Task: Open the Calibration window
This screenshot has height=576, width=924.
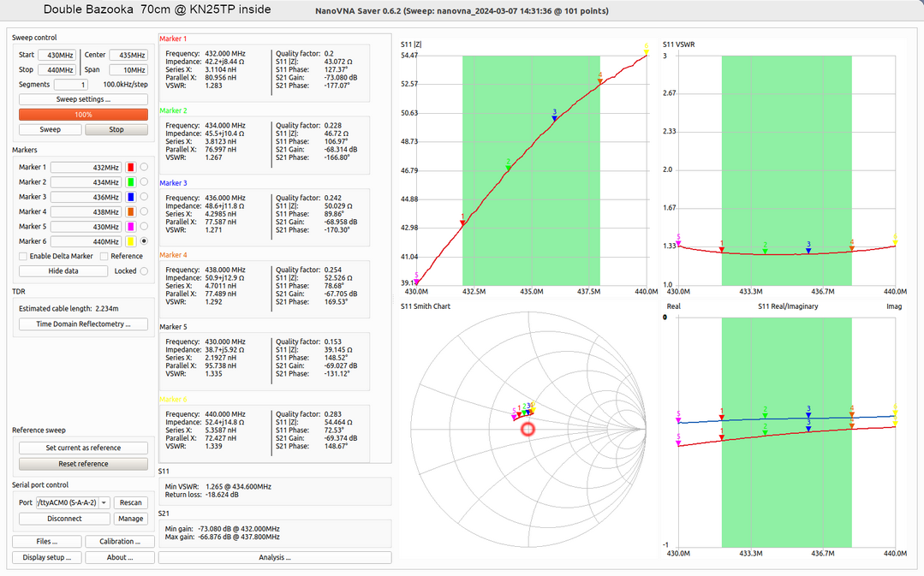Action: [x=120, y=541]
